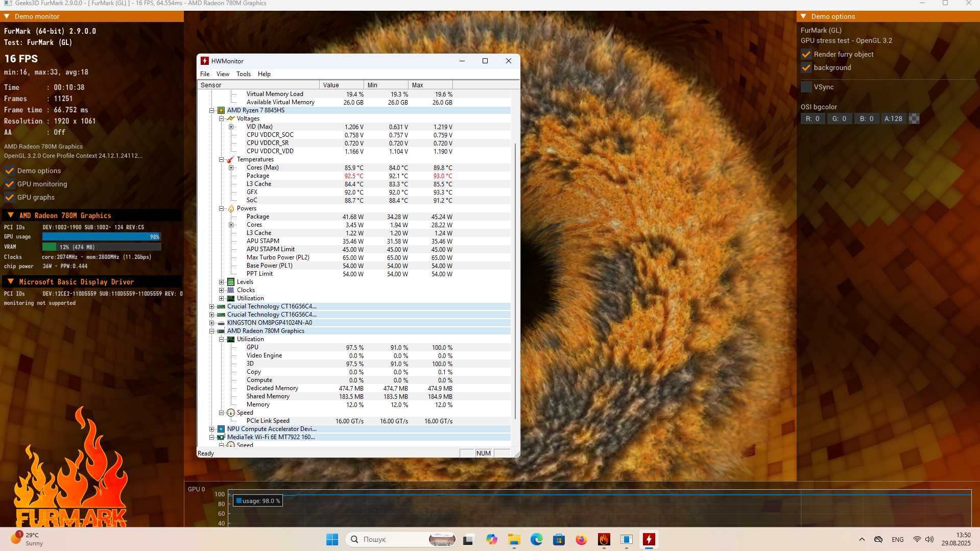Click the HWMonitor vertical scrollbar

pos(515,281)
